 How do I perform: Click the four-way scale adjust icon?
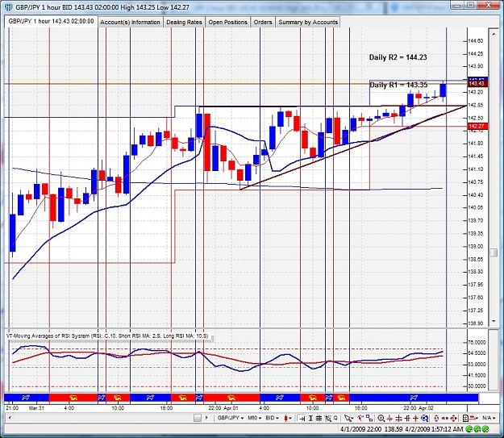[453, 418]
